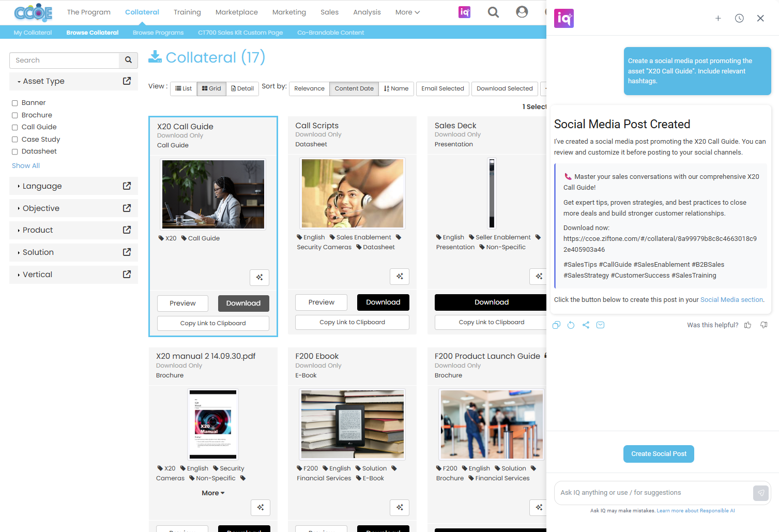Click the search magnifier button in sidebar
This screenshot has width=779, height=532.
[x=128, y=60]
